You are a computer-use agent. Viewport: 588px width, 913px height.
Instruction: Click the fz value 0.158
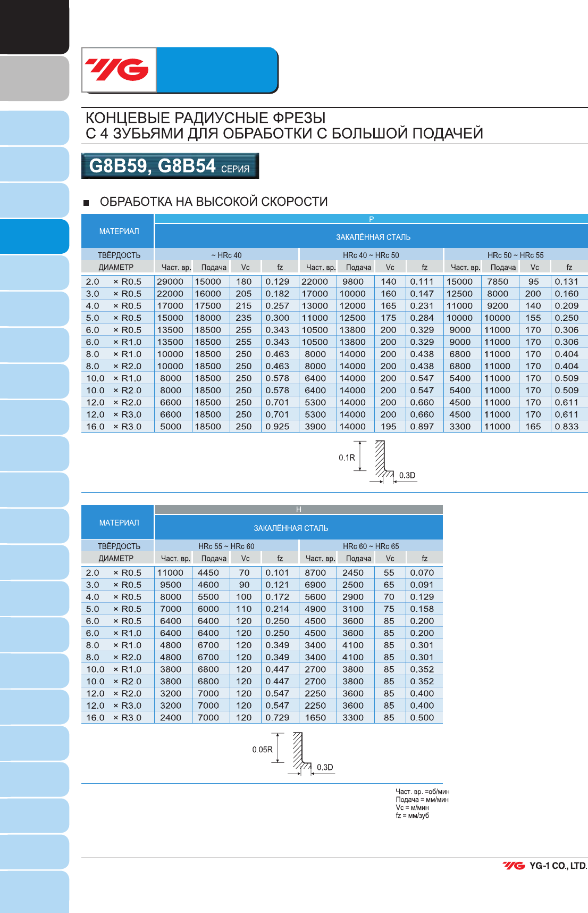coord(422,609)
